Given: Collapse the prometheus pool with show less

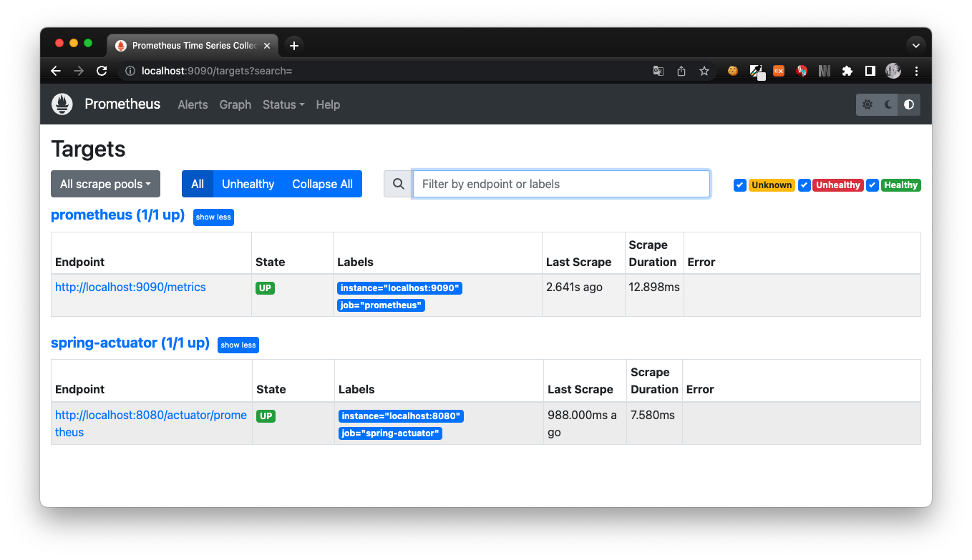Looking at the screenshot, I should click(213, 217).
